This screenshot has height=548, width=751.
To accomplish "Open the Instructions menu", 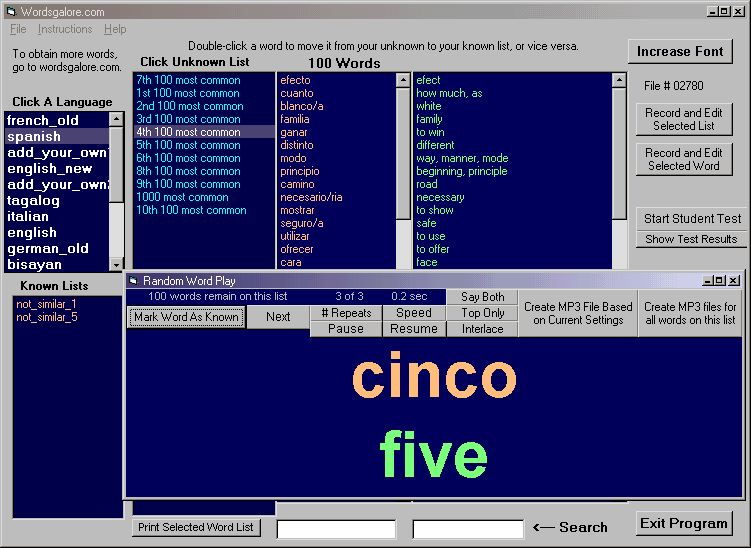I will 65,30.
